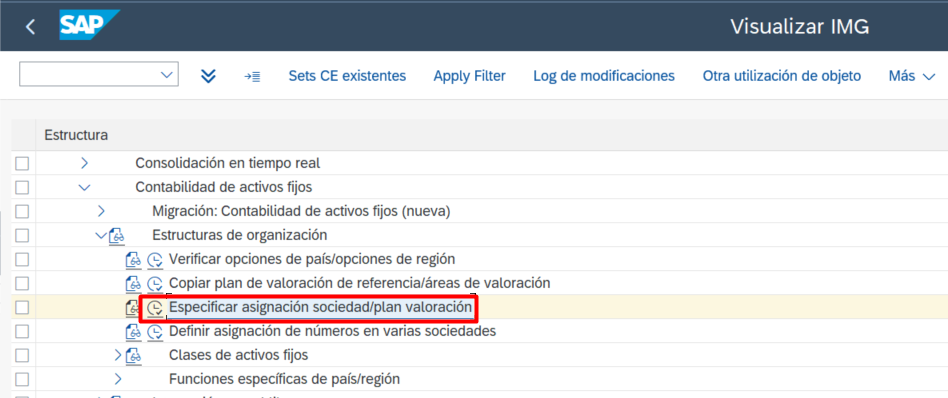Screen dimensions: 948x398
Task: Click execute icon for Especificar asignación sociedad
Action: 155,308
